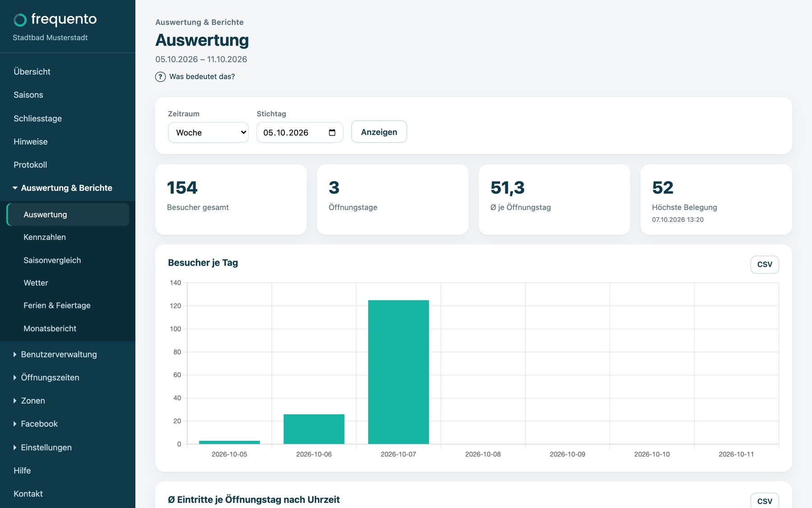
Task: Collapse the Auswertung & Berichte section
Action: pyautogui.click(x=68, y=188)
